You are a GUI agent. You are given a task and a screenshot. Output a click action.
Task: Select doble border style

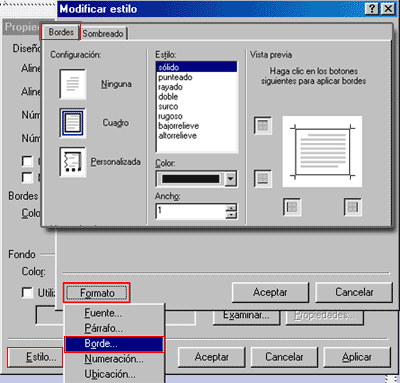click(197, 96)
